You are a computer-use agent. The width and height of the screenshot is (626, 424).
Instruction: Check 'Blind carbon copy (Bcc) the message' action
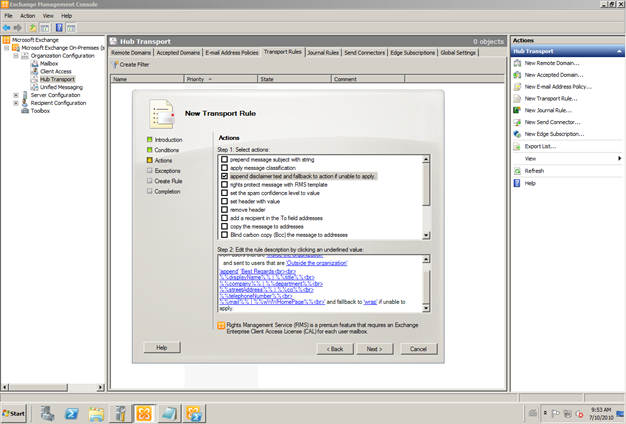(x=224, y=235)
